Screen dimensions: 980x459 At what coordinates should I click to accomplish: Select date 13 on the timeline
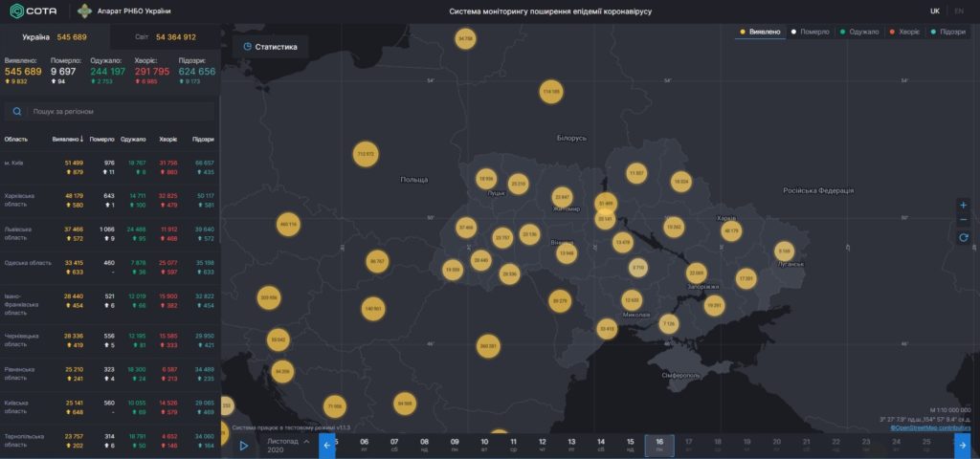tap(572, 446)
